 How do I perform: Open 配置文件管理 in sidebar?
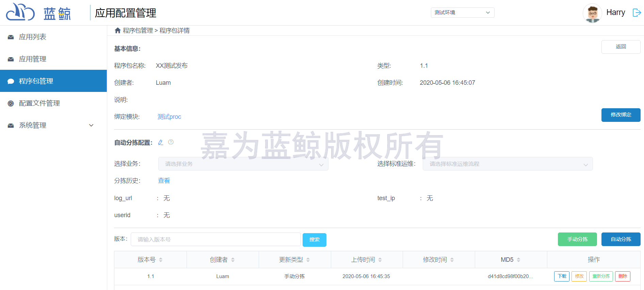point(39,103)
